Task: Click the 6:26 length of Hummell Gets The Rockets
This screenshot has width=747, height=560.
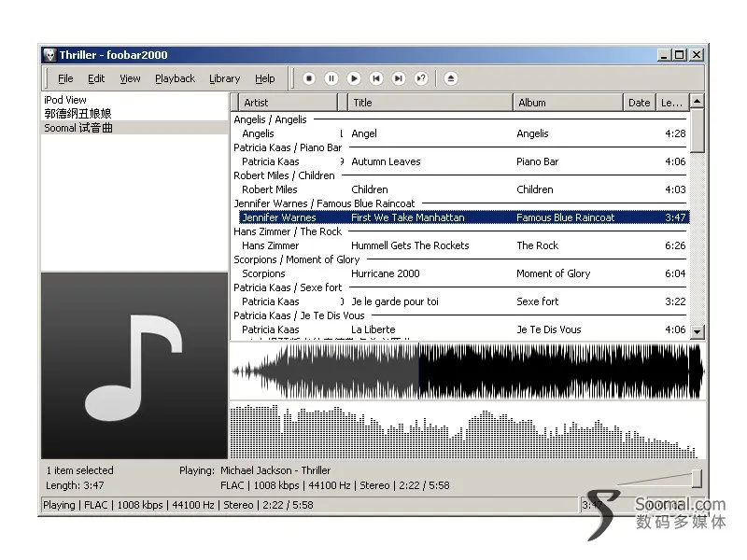Action: click(x=675, y=245)
